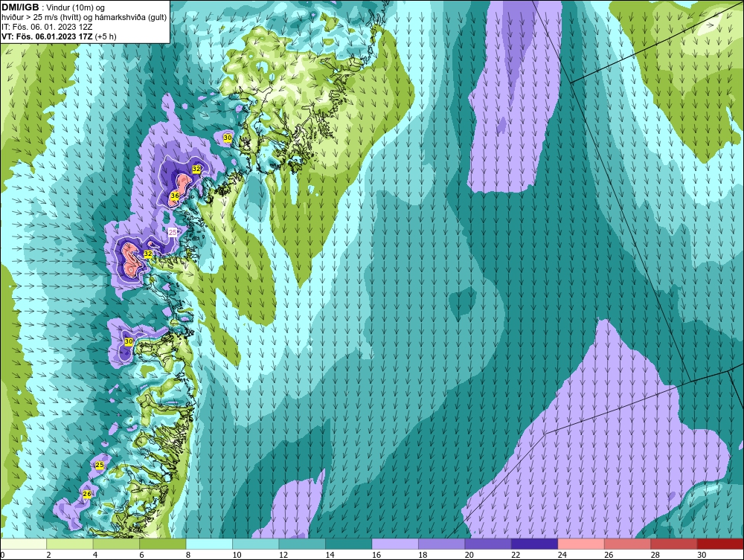Select the 4–6 m/s legend color
The width and height of the screenshot is (744, 560).
tap(116, 544)
